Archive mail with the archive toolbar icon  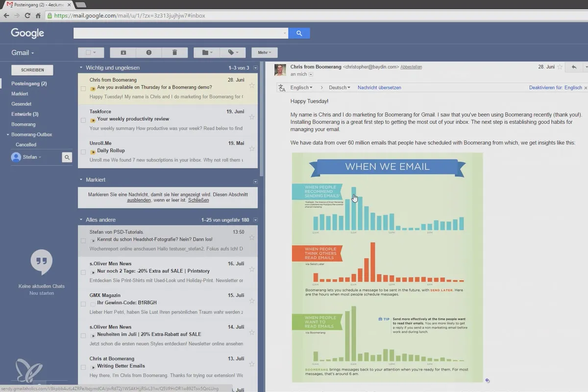pyautogui.click(x=123, y=52)
